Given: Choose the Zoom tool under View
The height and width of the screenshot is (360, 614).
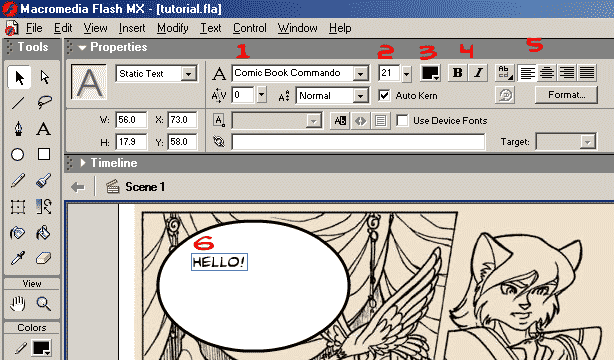Looking at the screenshot, I should [43, 304].
